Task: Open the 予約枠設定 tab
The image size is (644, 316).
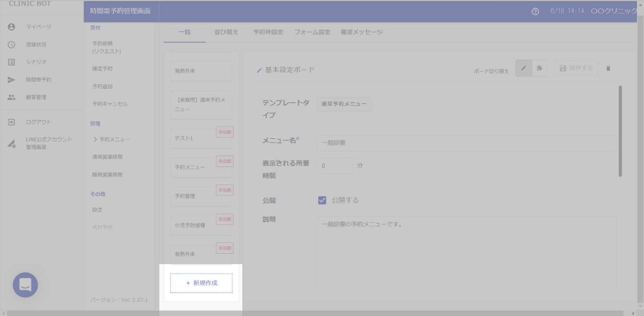Action: coord(268,33)
